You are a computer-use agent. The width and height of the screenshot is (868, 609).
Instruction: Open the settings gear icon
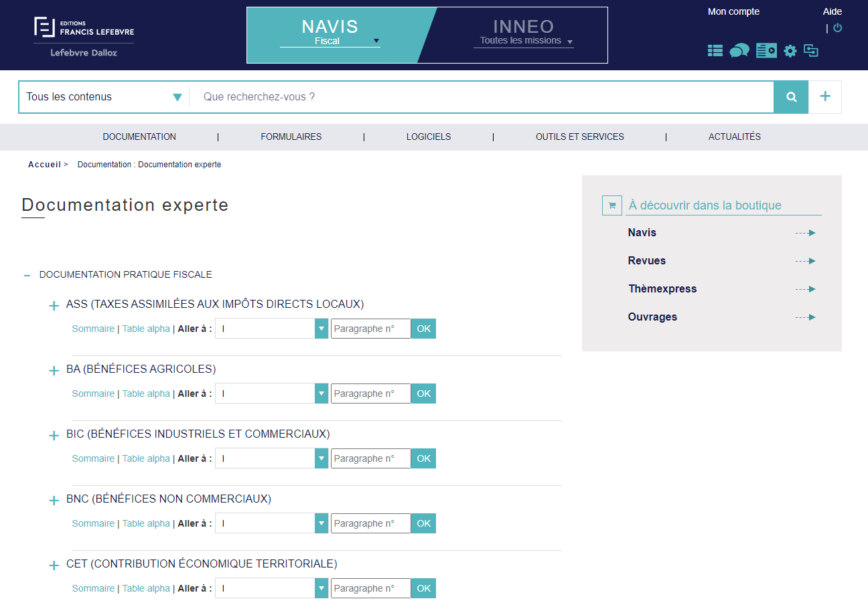click(x=790, y=51)
